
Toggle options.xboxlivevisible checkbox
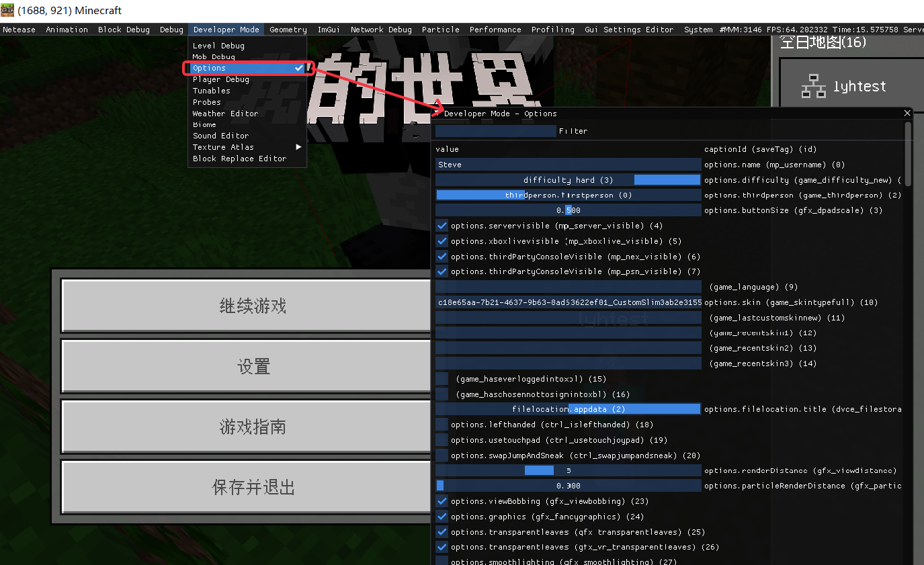click(442, 241)
